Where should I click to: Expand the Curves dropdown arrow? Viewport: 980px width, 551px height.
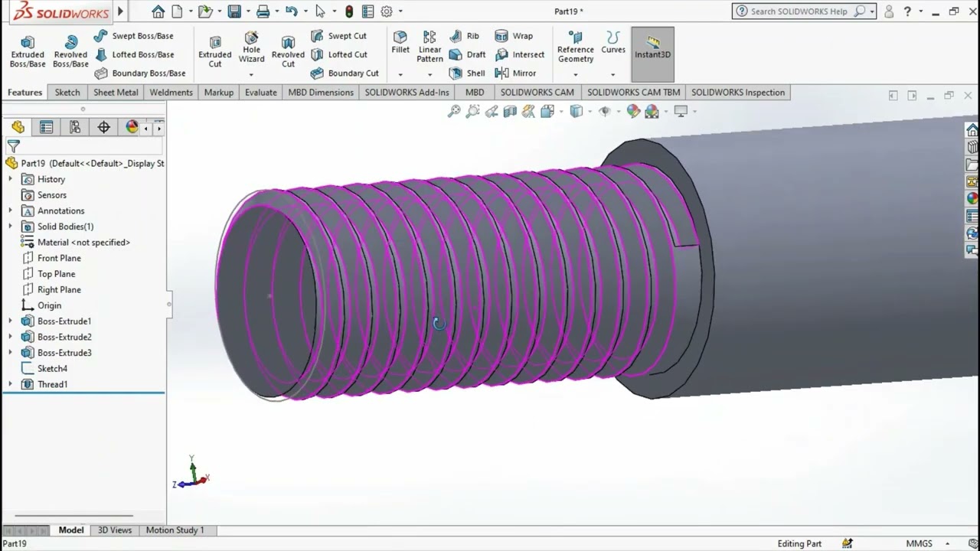613,74
